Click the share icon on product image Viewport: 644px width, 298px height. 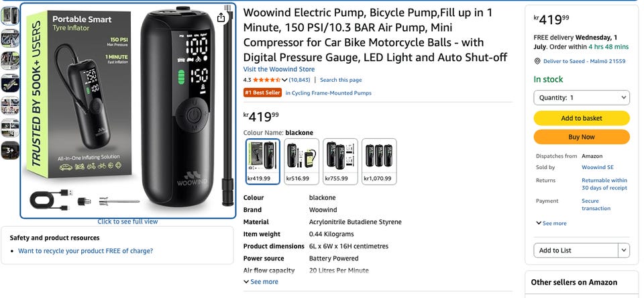click(221, 17)
